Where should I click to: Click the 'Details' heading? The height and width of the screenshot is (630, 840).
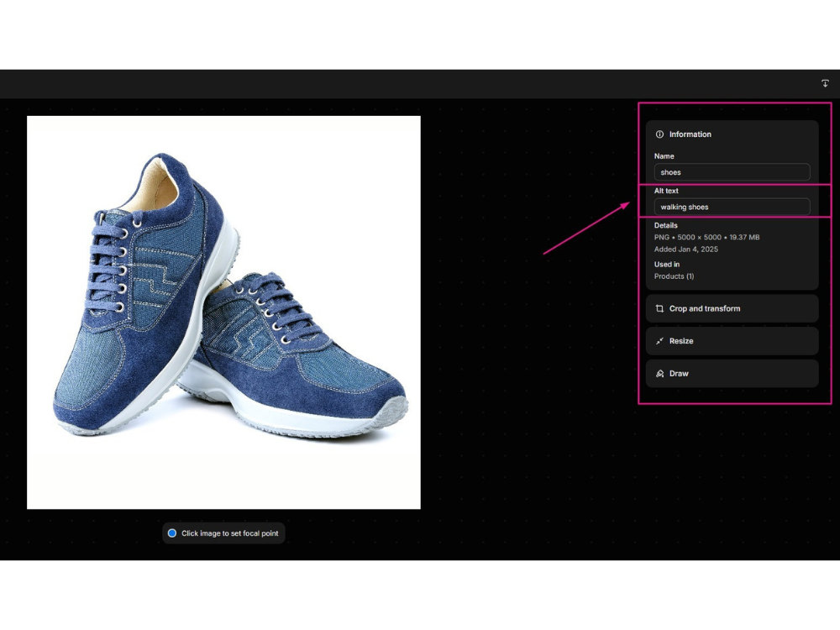(665, 225)
